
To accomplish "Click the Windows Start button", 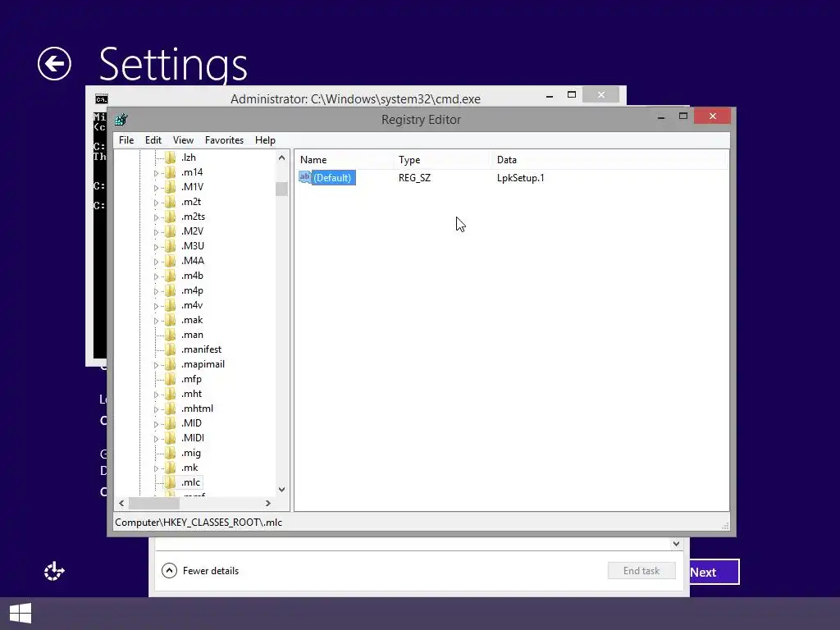I will click(x=21, y=614).
